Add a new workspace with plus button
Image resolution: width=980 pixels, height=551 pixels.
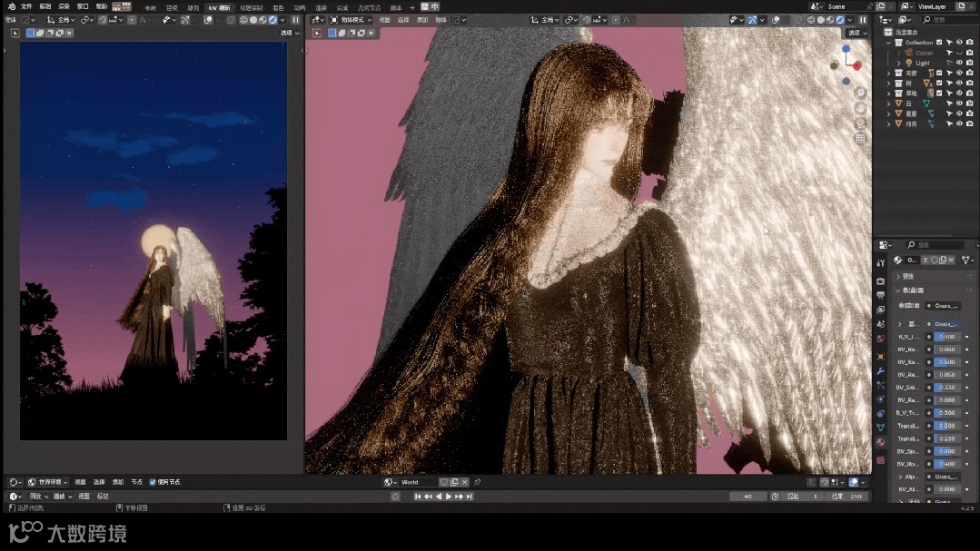(x=411, y=7)
